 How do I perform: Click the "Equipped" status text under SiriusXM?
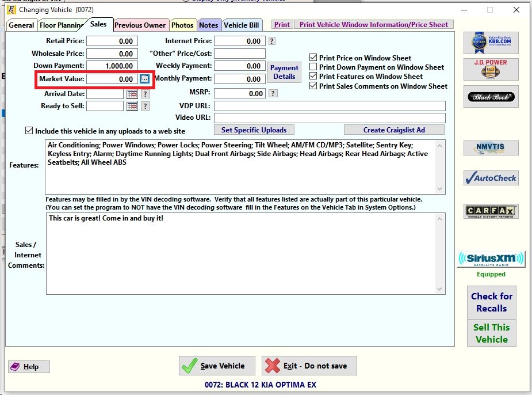(x=491, y=274)
